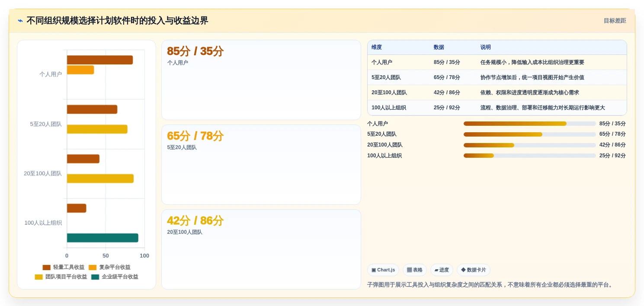
Task: Toggle the 复杂平台收益 legend swatch
Action: [x=93, y=268]
